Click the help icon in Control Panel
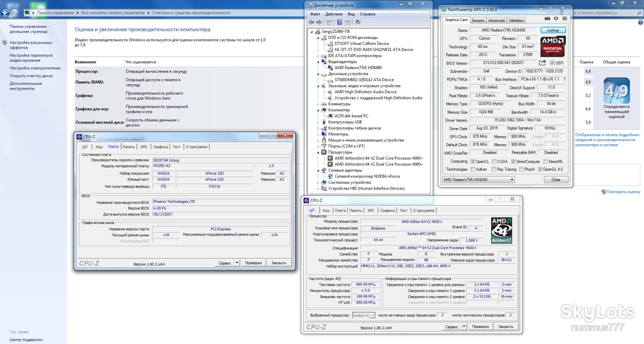This screenshot has width=644, height=344. [x=640, y=23]
